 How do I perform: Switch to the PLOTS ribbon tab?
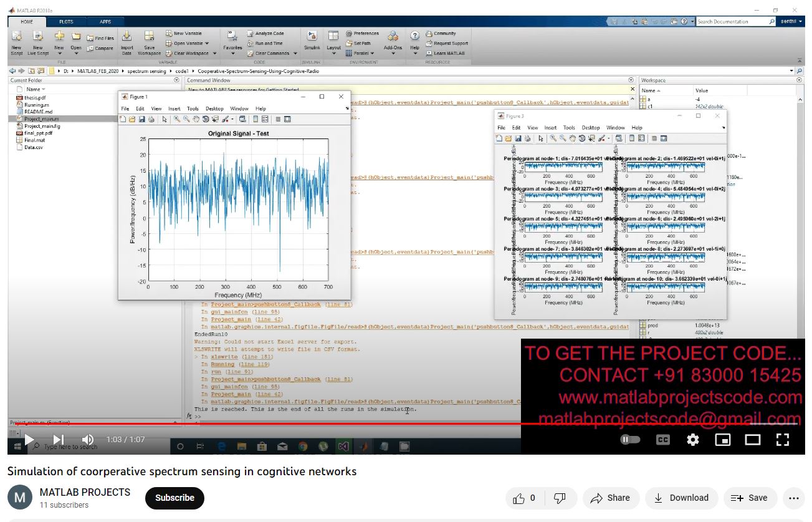(x=66, y=22)
